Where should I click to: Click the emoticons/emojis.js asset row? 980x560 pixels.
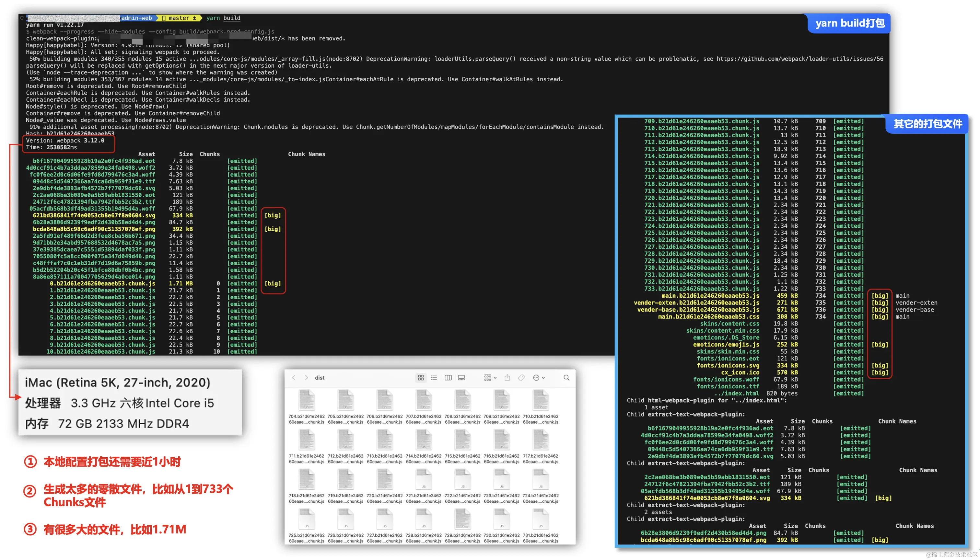point(791,345)
